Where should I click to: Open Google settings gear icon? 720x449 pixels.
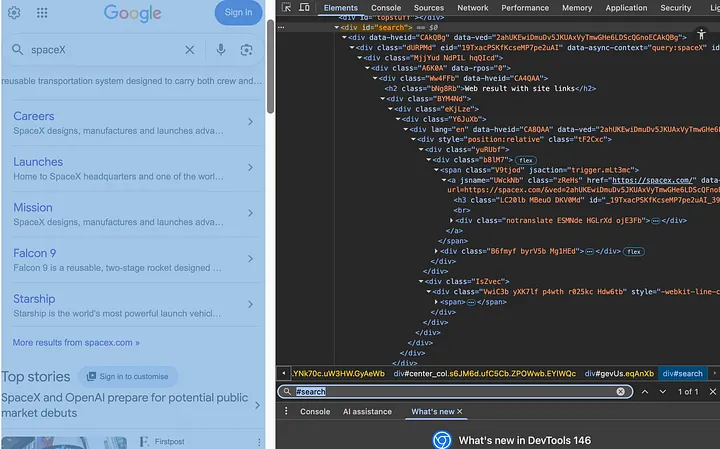point(14,13)
